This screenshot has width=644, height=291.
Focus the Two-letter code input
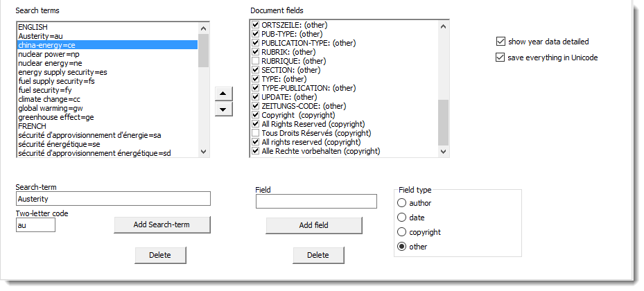(35, 225)
